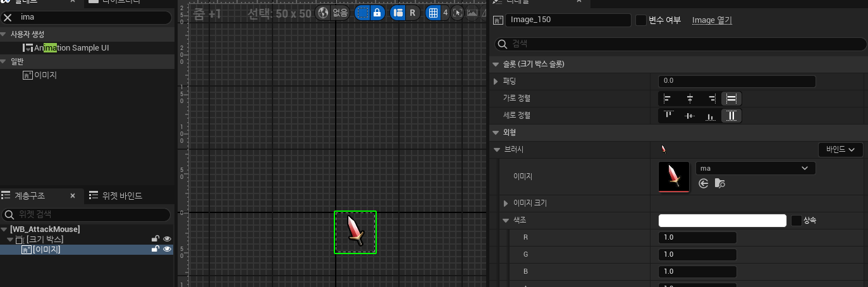
Task: Set horizontal alignment to left
Action: (x=667, y=98)
